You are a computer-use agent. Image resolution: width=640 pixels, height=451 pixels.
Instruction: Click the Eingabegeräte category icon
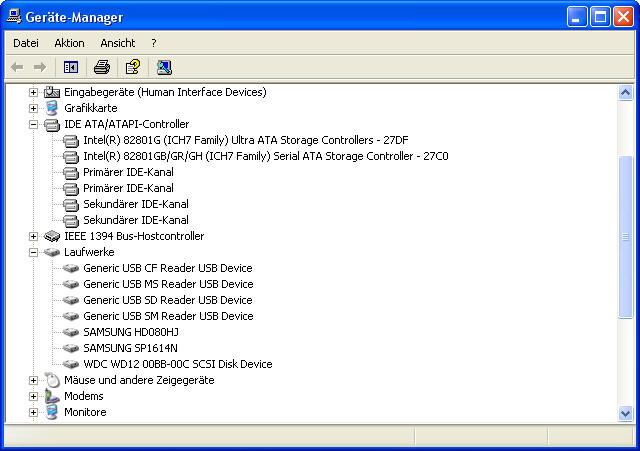[52, 92]
